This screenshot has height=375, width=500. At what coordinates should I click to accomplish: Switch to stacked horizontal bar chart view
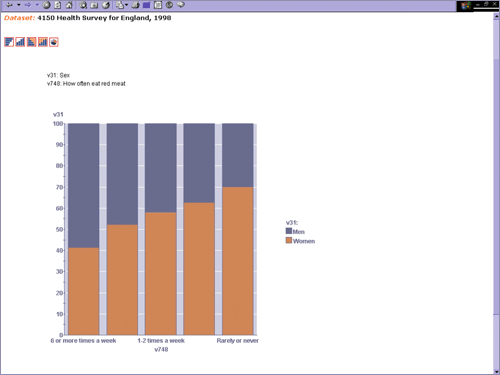[x=31, y=42]
